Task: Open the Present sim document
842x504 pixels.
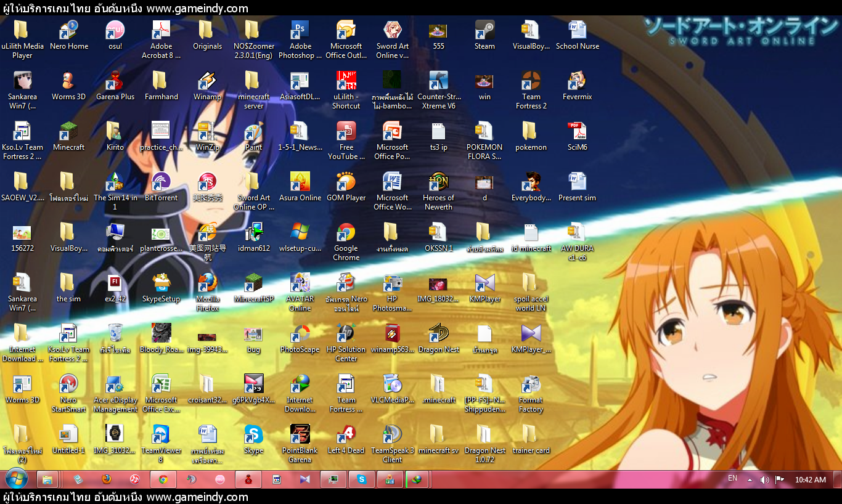Action: point(578,187)
